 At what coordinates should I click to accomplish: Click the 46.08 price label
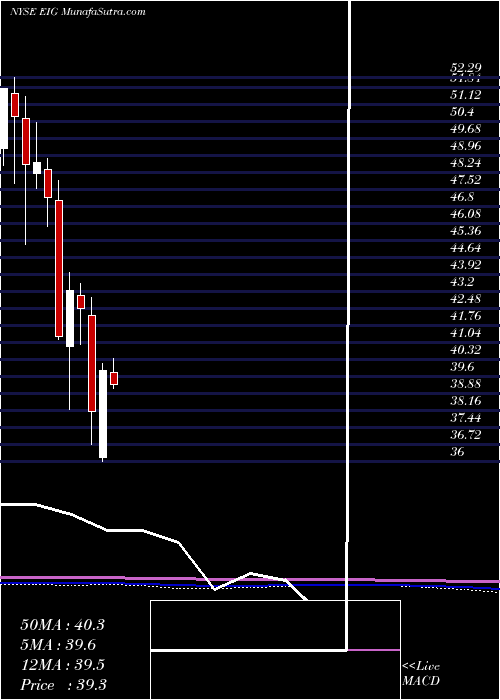466,213
